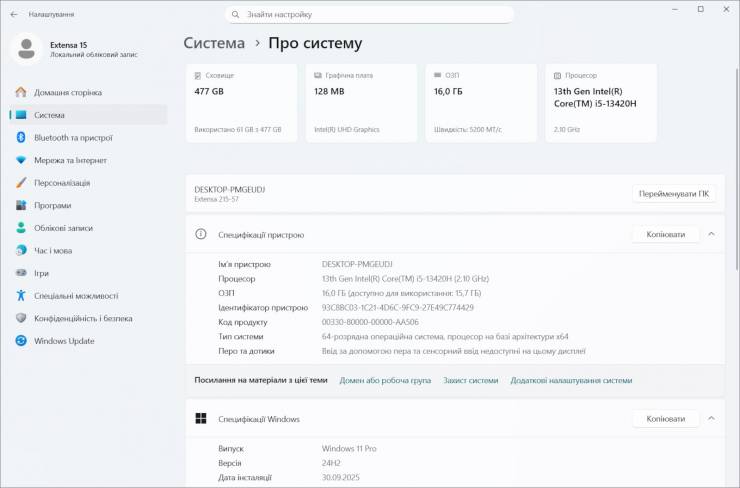The width and height of the screenshot is (740, 488).
Task: Go to Система breadcrumb link
Action: click(x=214, y=44)
